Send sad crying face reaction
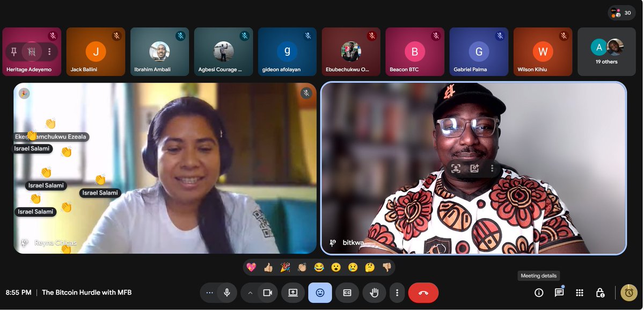 click(353, 267)
